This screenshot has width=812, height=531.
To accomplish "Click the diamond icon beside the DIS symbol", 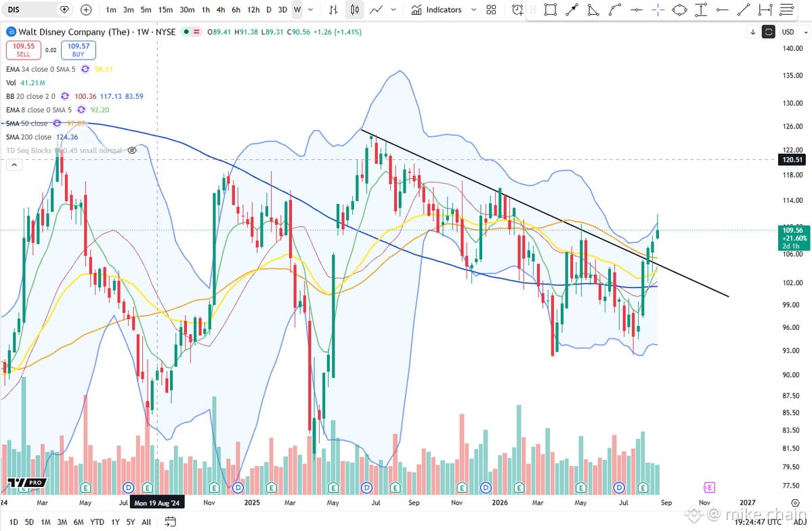I will (x=64, y=9).
